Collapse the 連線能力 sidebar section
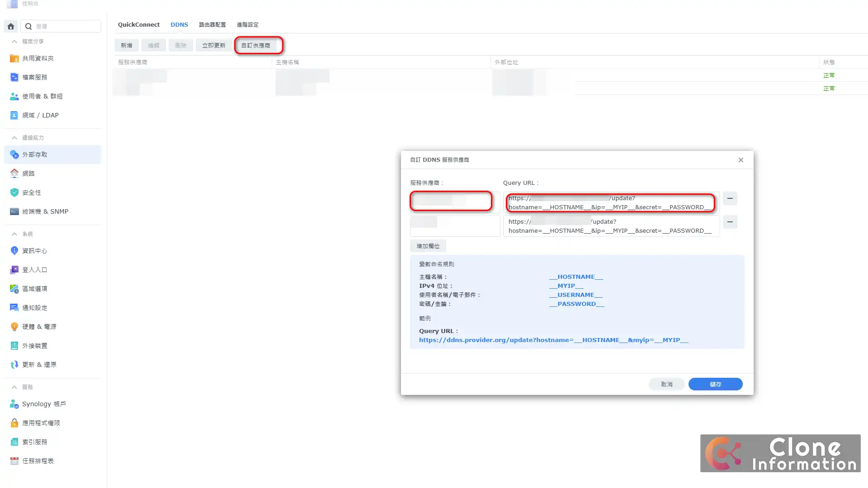868x488 pixels. pos(14,137)
